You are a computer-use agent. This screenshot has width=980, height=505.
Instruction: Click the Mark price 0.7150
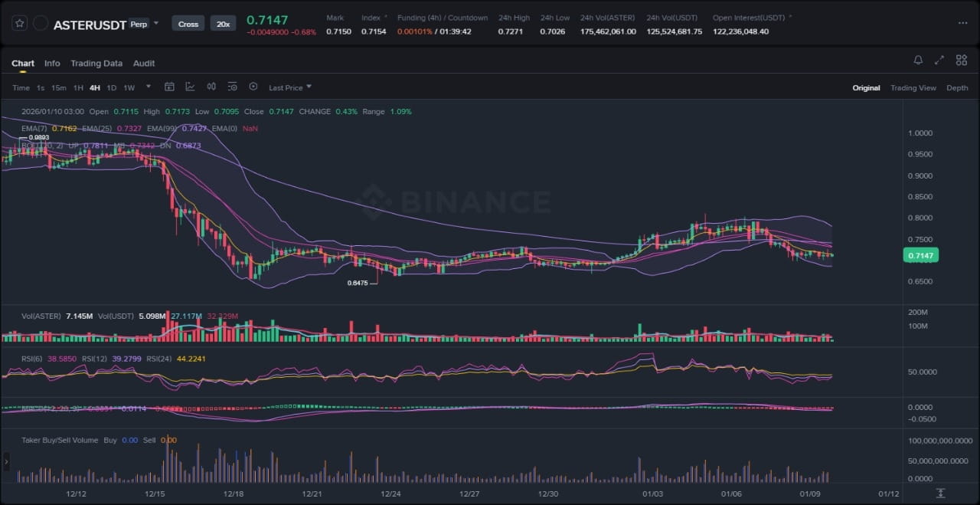click(339, 31)
